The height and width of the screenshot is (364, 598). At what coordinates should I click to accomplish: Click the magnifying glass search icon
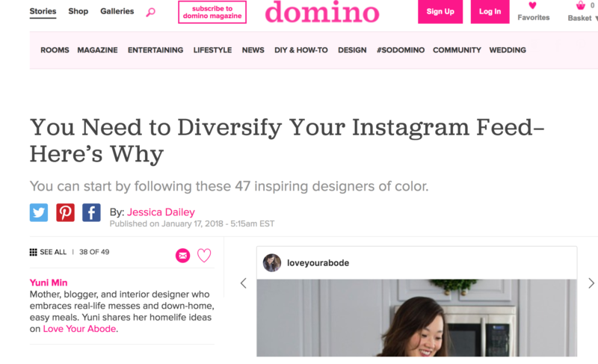[150, 12]
